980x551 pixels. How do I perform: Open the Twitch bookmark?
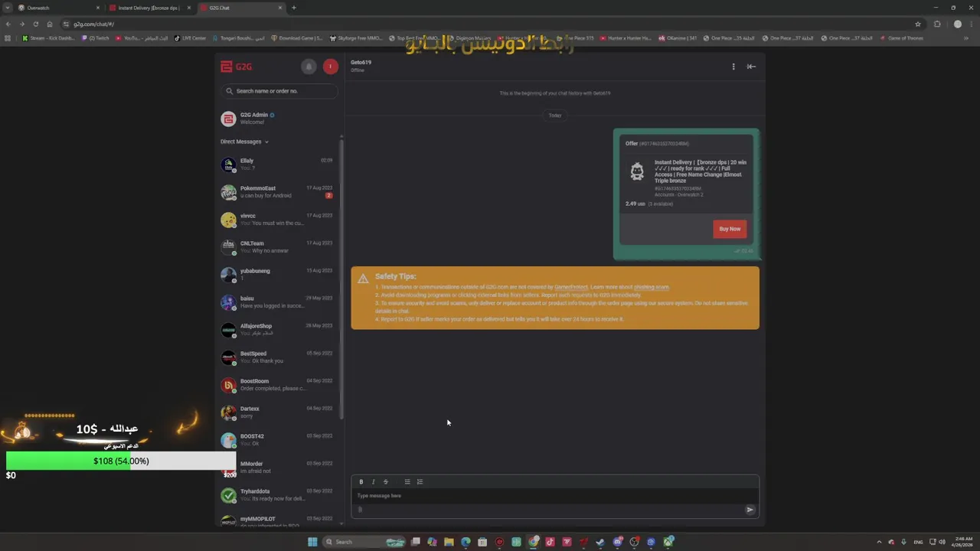[96, 37]
